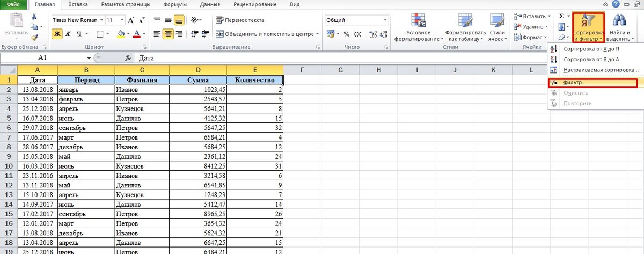Viewport: 644px width, 254px height.
Task: Open the merge cells dropdown arrow
Action: pyautogui.click(x=318, y=34)
